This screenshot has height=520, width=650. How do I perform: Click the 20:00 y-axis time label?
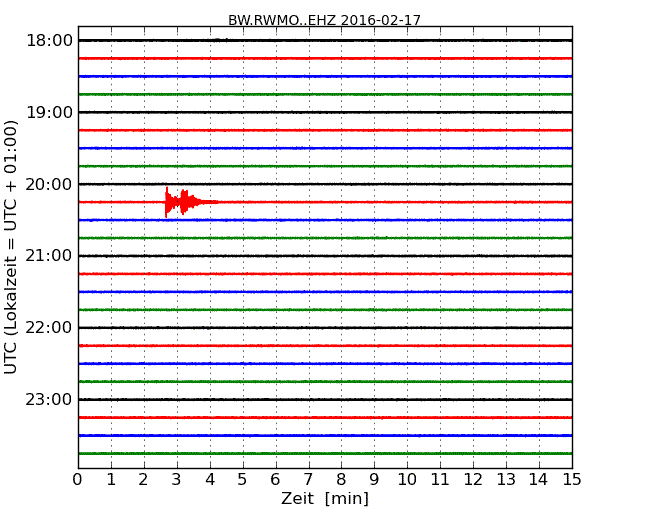tap(49, 184)
